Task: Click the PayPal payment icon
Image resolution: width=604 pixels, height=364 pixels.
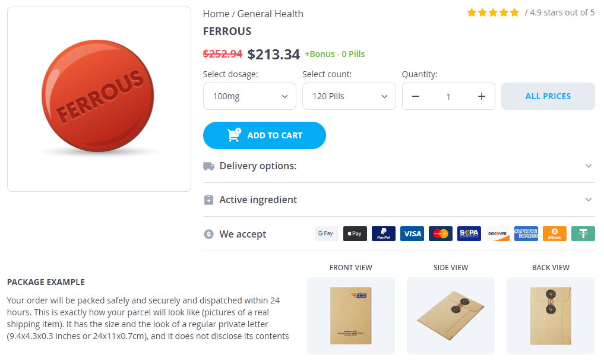Action: point(383,234)
